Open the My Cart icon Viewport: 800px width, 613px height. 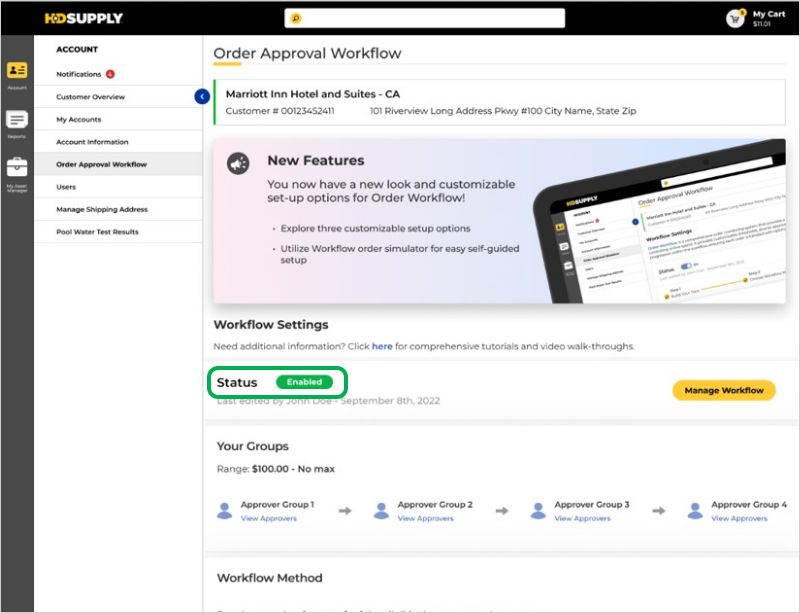pos(735,19)
